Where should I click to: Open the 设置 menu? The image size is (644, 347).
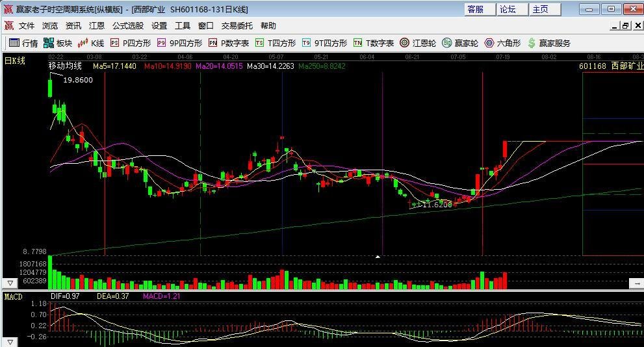point(159,26)
